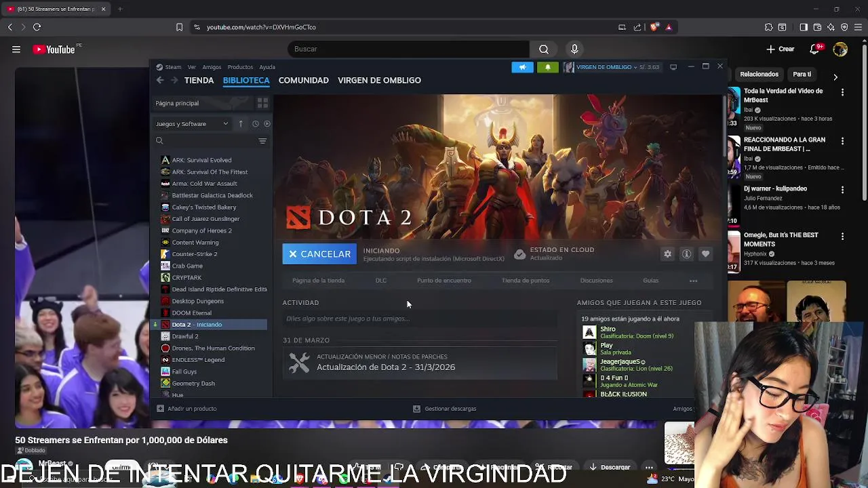
Task: Open more Dota 2 links ellipsis
Action: tap(693, 281)
